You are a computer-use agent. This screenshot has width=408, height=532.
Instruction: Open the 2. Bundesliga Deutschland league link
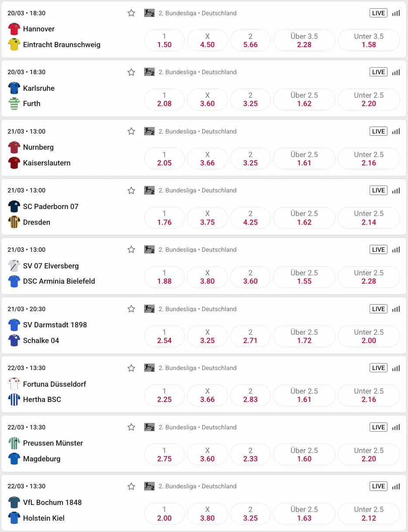pos(197,13)
